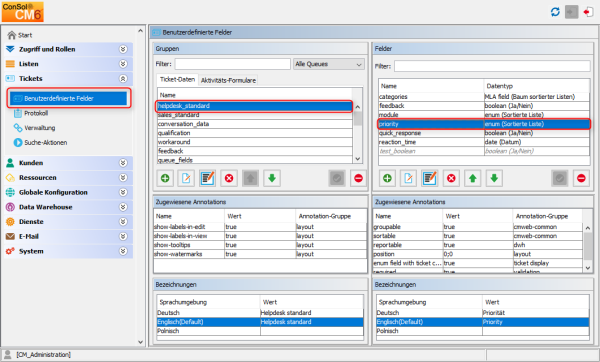Expand the E-Mail navigation section
Screen dimensions: 600x362
point(123,236)
